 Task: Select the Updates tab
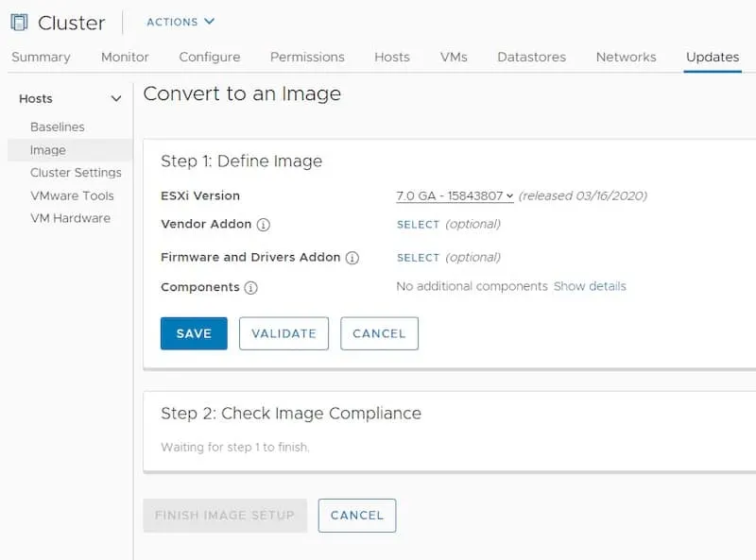click(713, 57)
